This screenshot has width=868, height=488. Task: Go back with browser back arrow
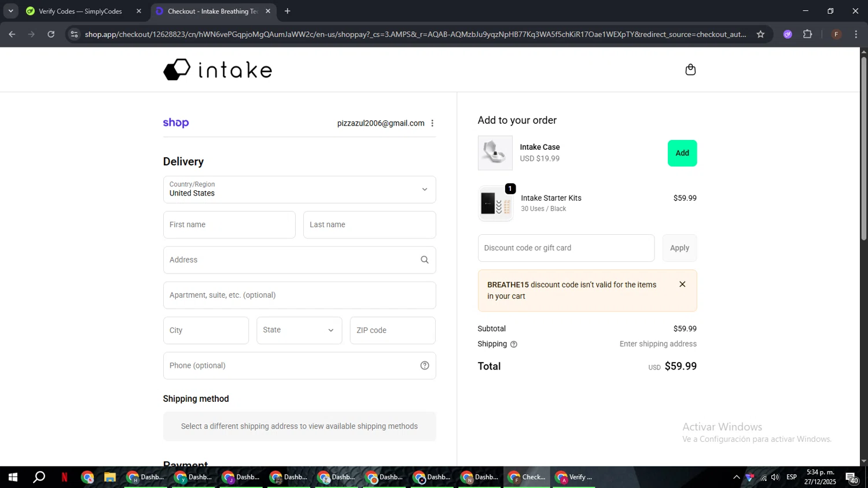(12, 34)
